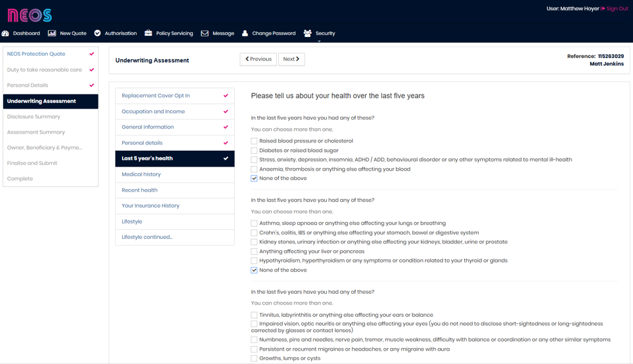Click the Policy Servicing briefcase icon

click(148, 33)
